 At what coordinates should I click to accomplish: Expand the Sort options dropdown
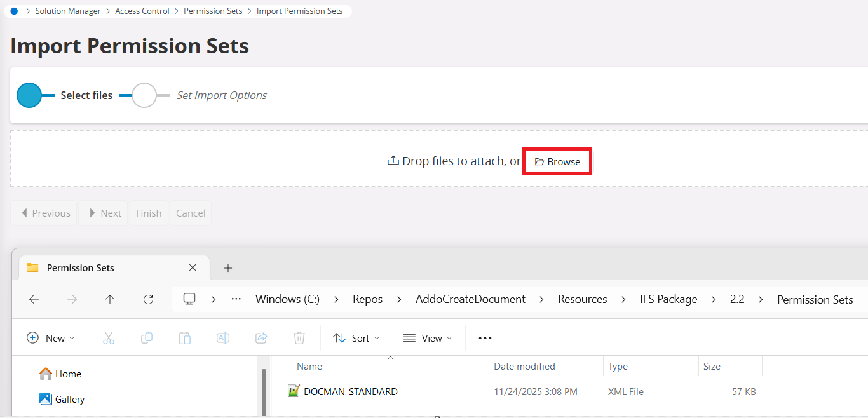point(356,338)
